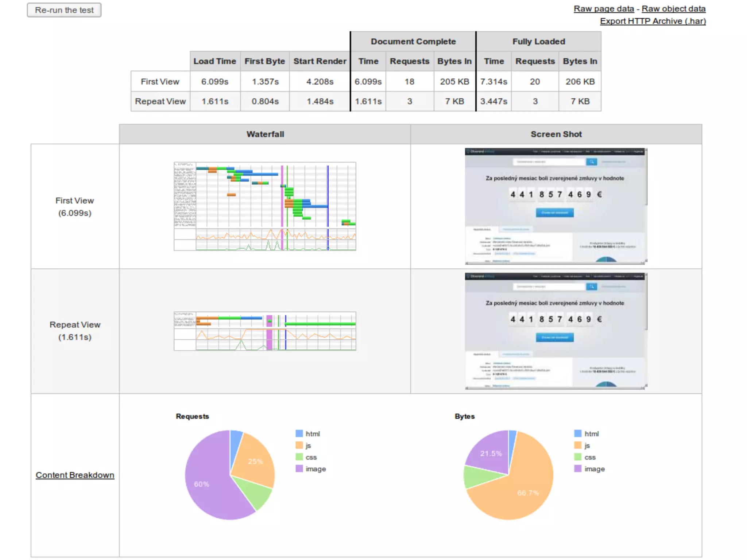
Task: Open the First View screenshot thumbnail
Action: 556,206
